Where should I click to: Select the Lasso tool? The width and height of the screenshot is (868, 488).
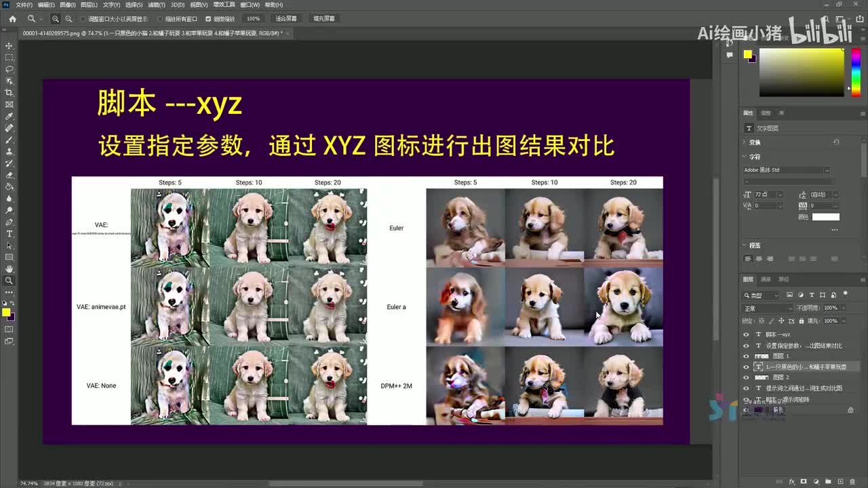point(9,69)
